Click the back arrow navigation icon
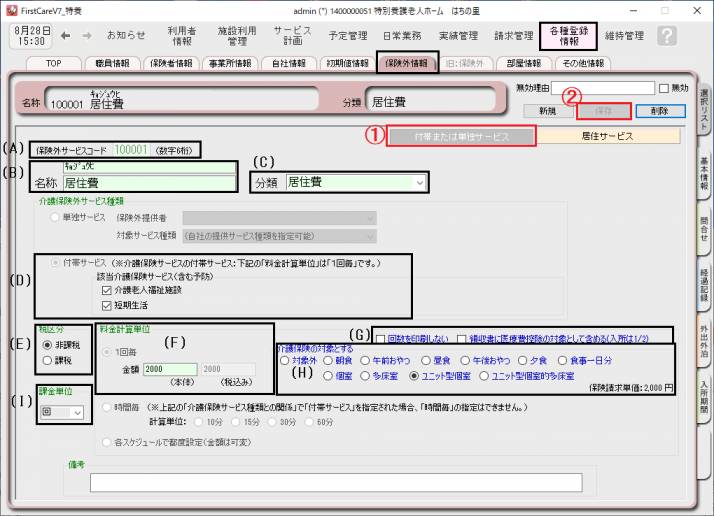 [x=66, y=35]
